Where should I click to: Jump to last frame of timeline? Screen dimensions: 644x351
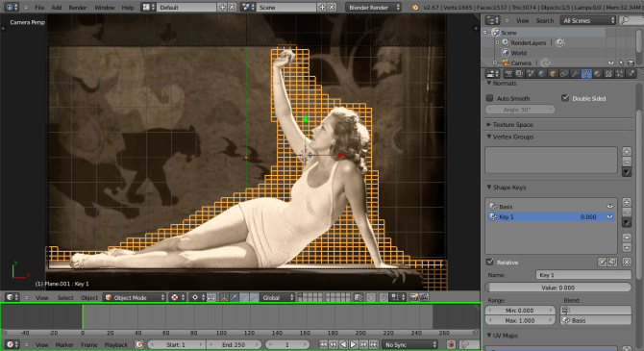[x=374, y=344]
